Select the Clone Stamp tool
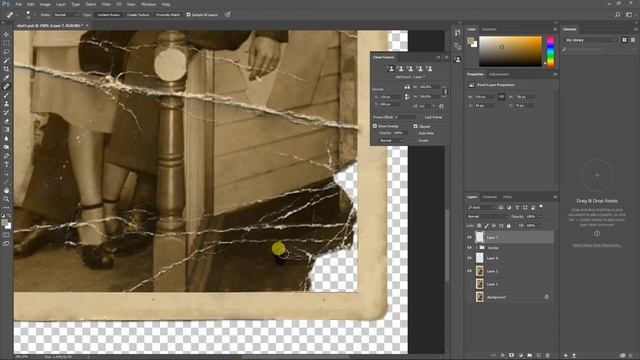640x360 pixels. pyautogui.click(x=6, y=104)
